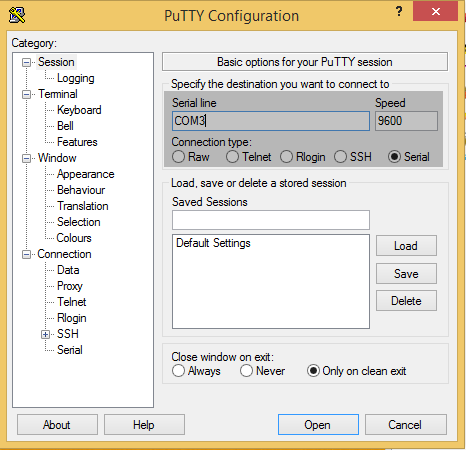Viewport: 466px width, 450px height.
Task: Open the Logging category
Action: coord(76,78)
